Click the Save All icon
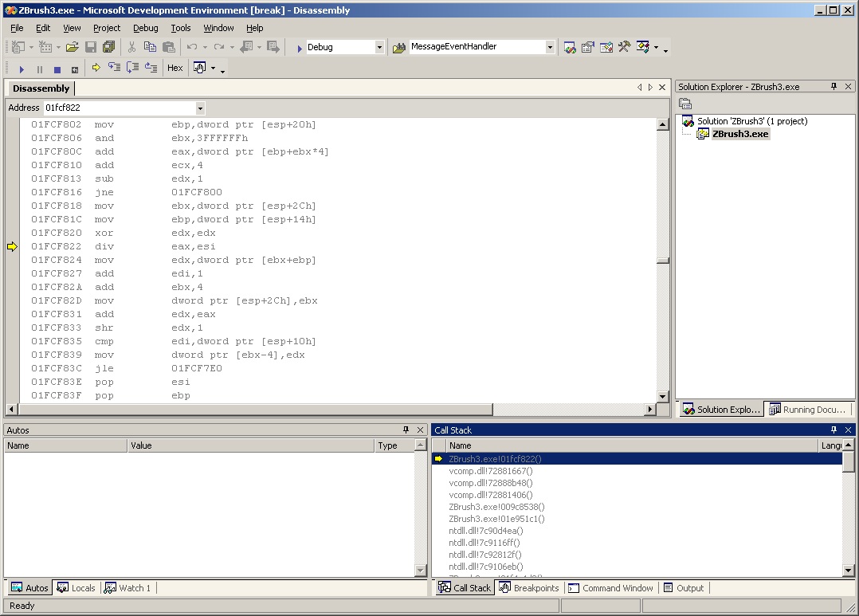 coord(108,47)
